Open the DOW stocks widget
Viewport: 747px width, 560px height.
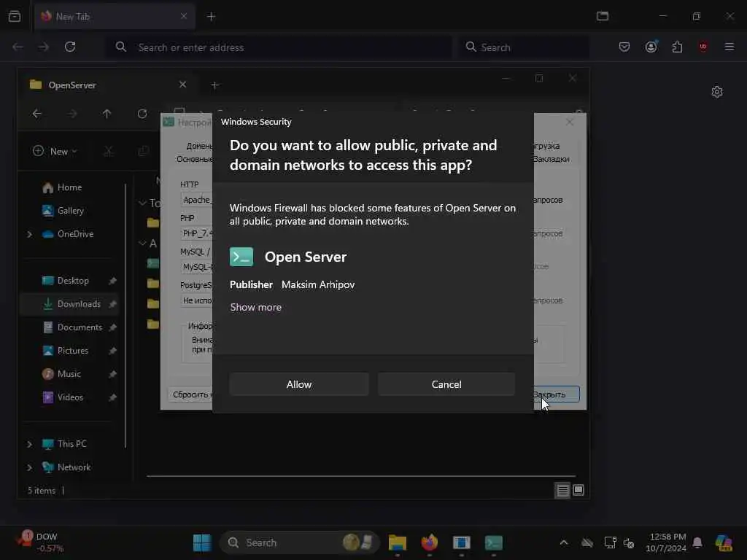[x=41, y=542]
